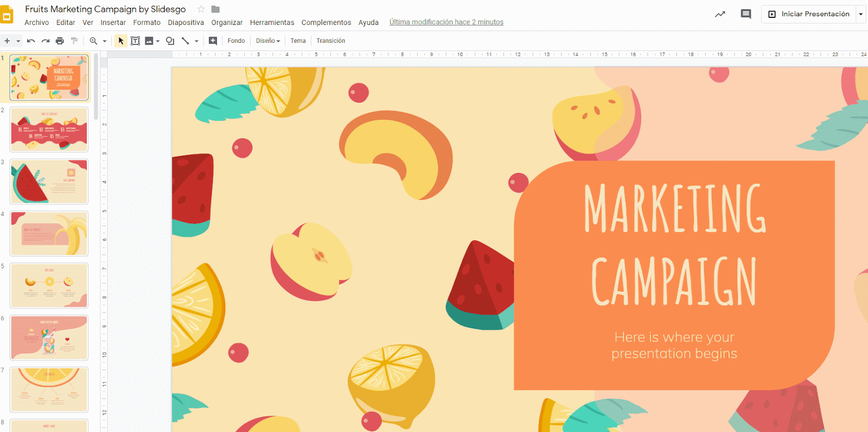Add a new slide with plus icon
This screenshot has width=868, height=432.
click(7, 41)
